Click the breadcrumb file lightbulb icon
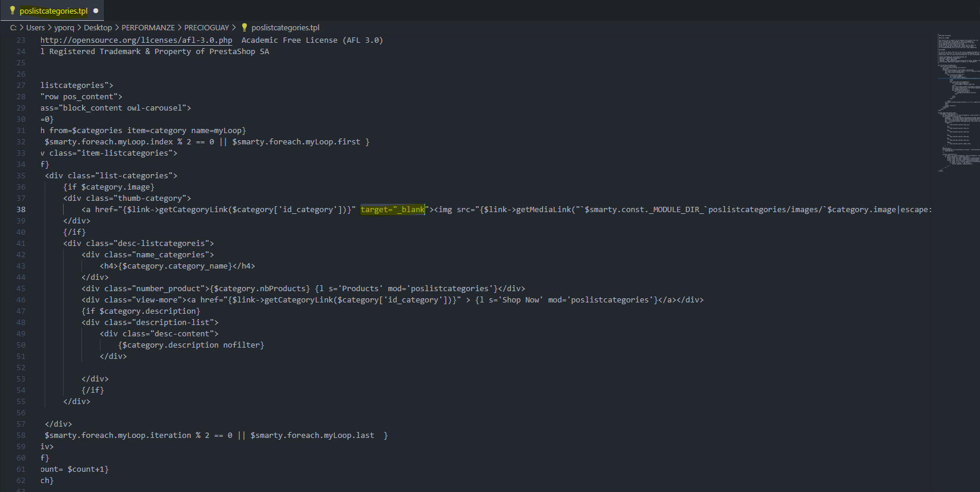 pyautogui.click(x=244, y=27)
